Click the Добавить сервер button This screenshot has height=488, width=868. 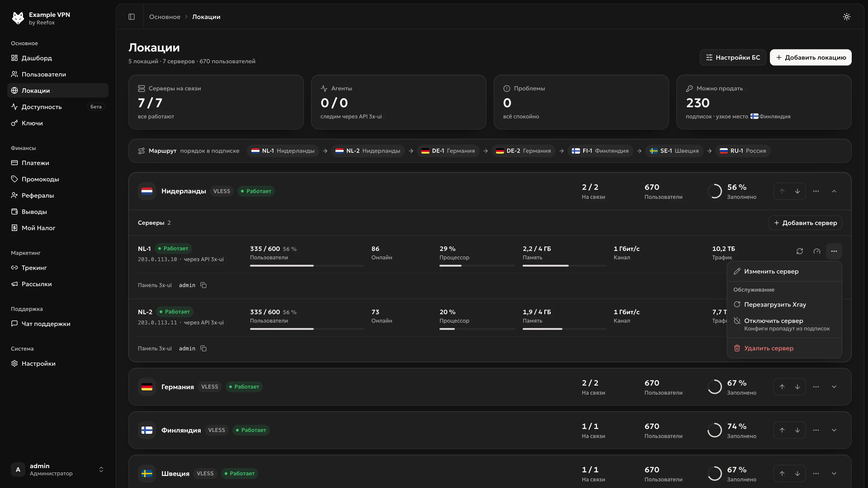click(805, 223)
